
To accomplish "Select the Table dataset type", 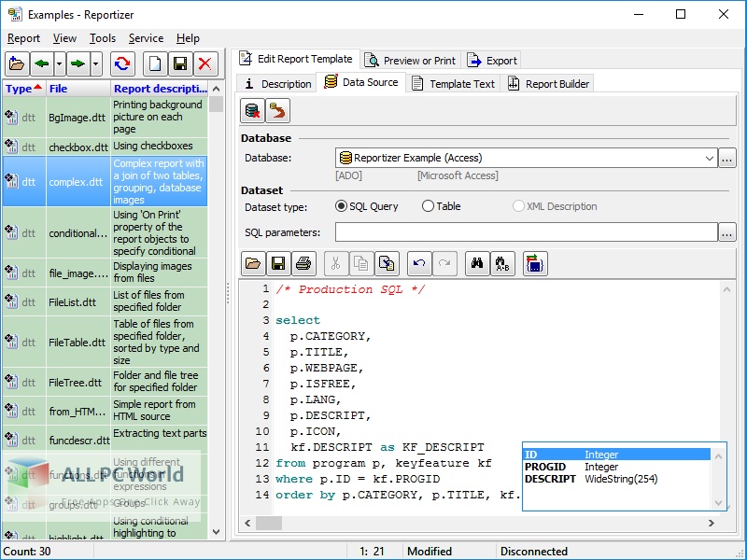I will [429, 206].
